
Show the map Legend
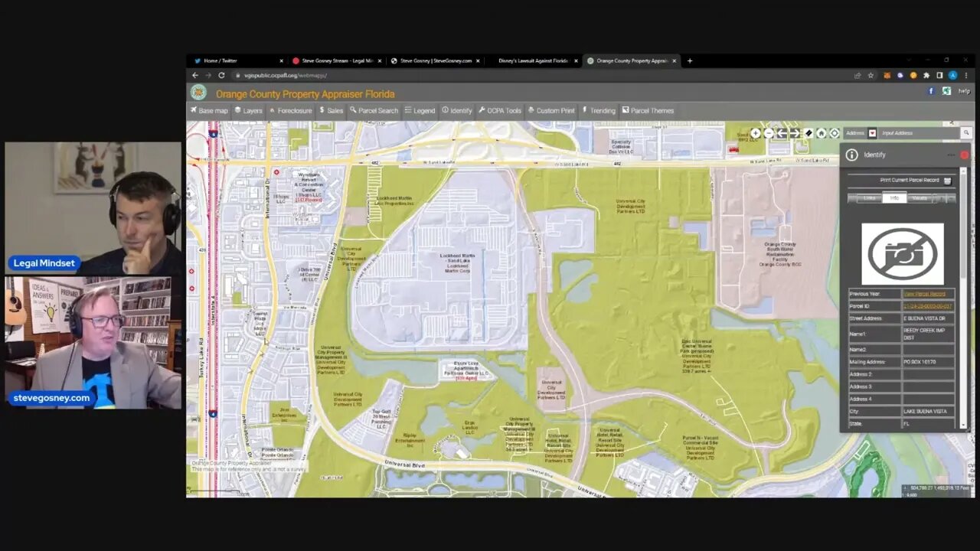420,110
